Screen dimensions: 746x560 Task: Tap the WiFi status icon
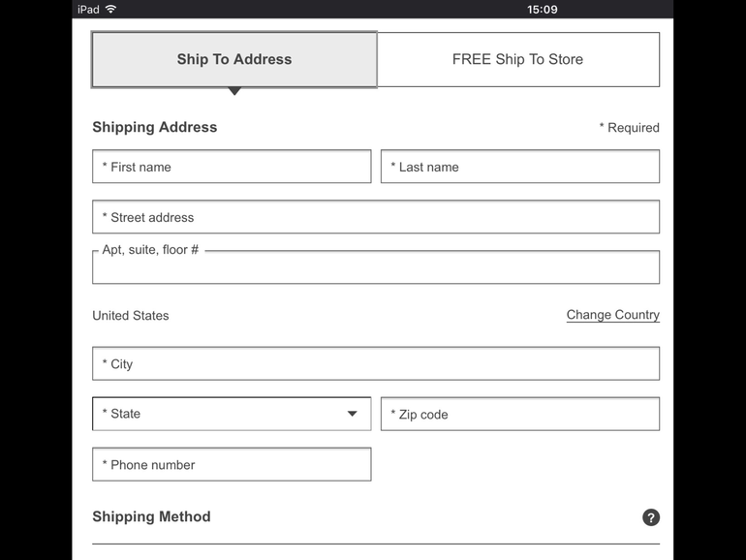coord(110,9)
